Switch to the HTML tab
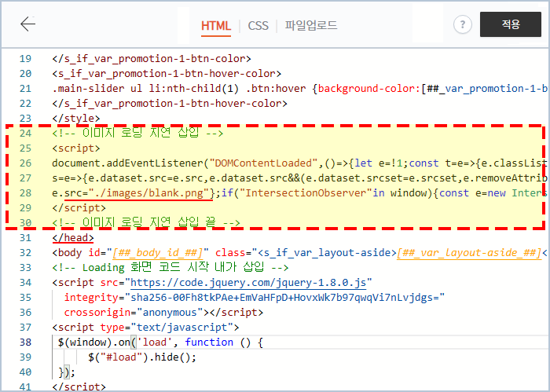 click(x=216, y=26)
